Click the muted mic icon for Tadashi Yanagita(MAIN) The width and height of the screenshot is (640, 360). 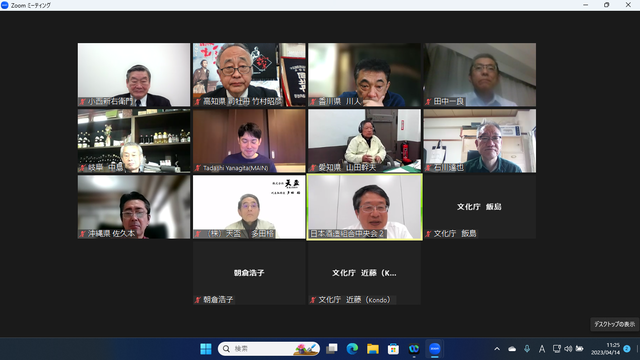[198, 168]
